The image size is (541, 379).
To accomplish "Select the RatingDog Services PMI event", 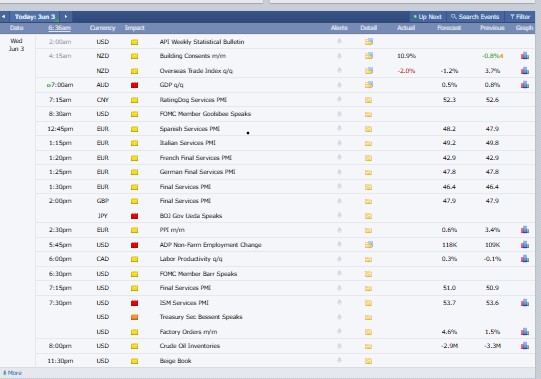I will pos(193,100).
